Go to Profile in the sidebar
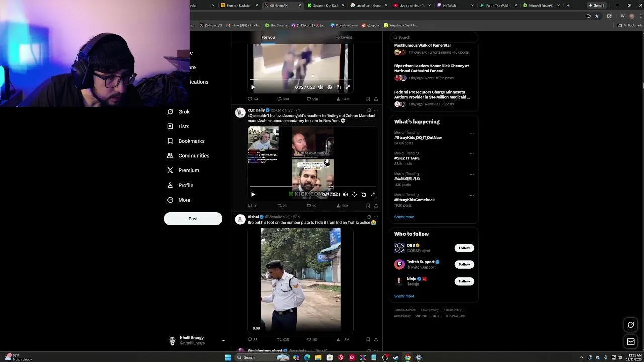 (x=180, y=185)
